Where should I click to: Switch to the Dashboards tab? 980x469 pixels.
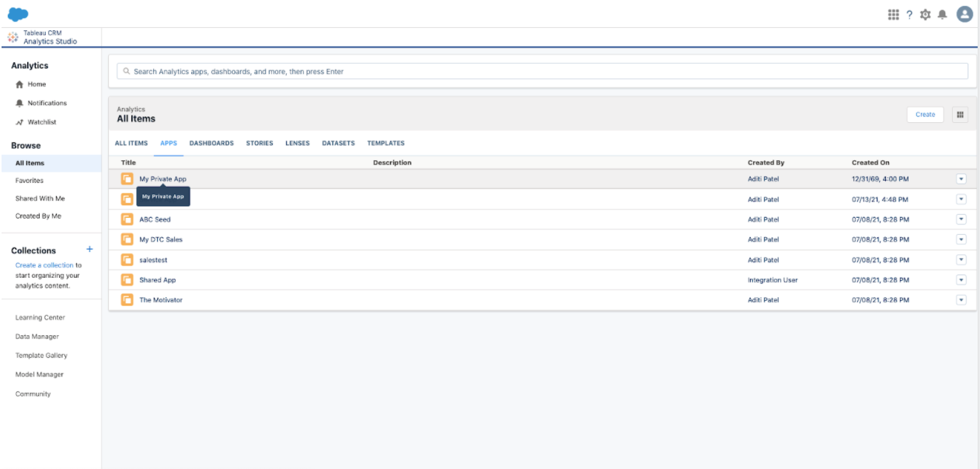tap(211, 143)
